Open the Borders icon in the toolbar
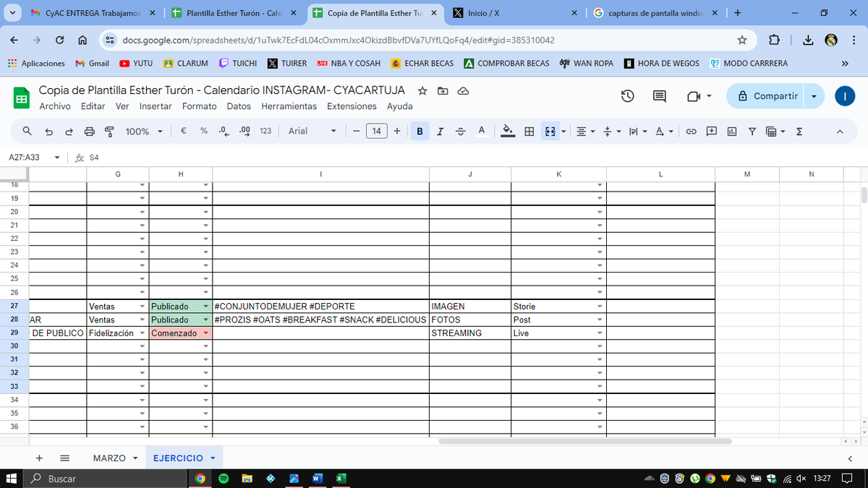 click(x=529, y=132)
